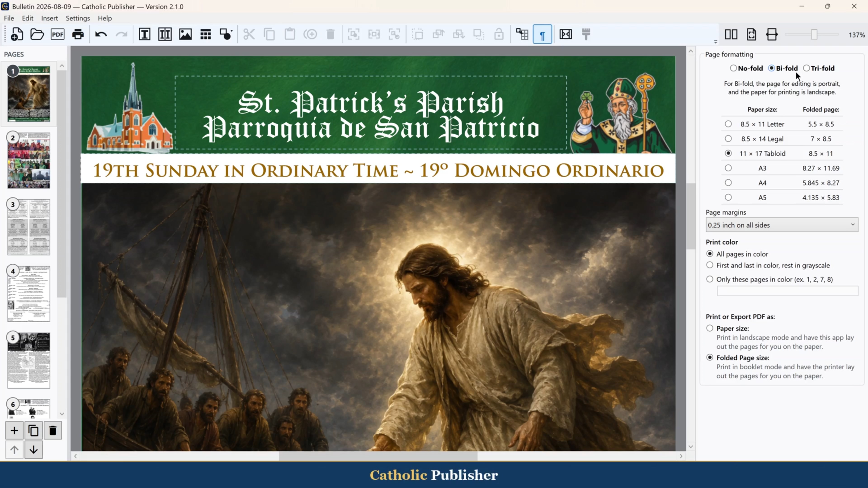Toggle paragraph marks display
The height and width of the screenshot is (488, 868).
click(x=542, y=34)
